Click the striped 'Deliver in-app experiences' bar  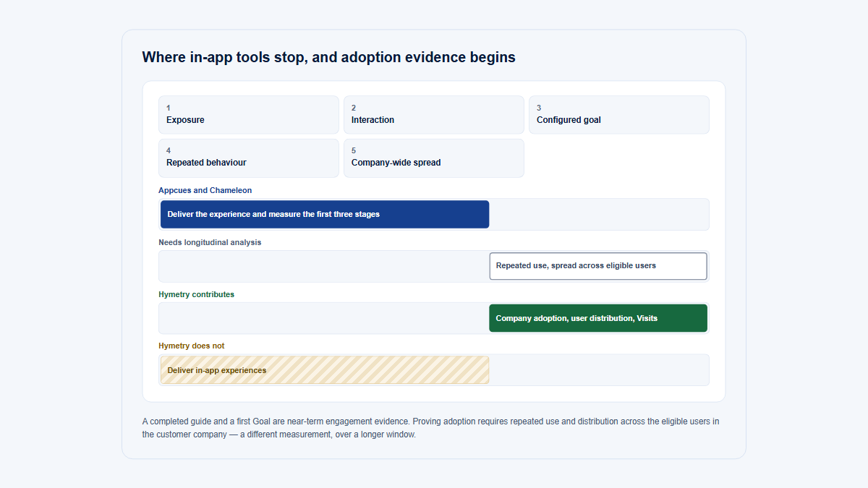pos(325,370)
